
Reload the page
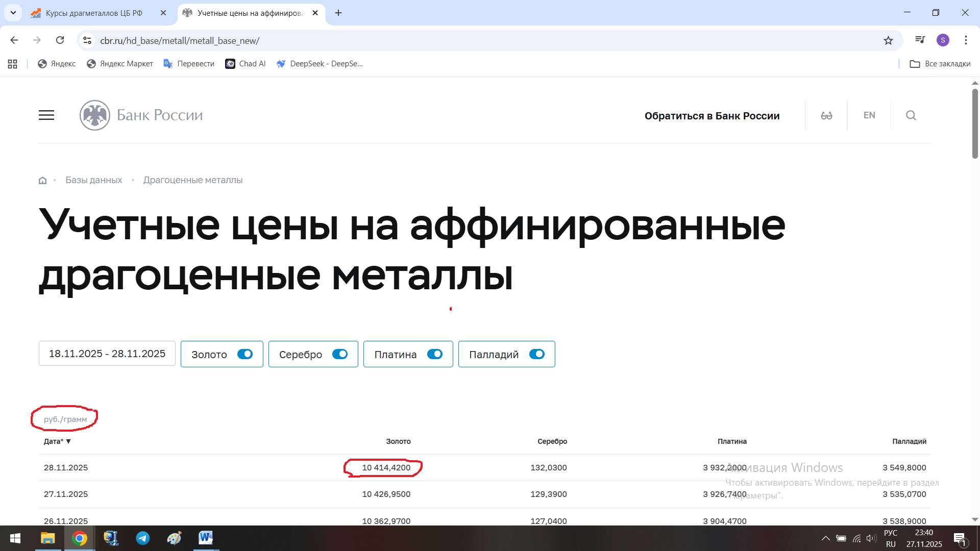(60, 40)
